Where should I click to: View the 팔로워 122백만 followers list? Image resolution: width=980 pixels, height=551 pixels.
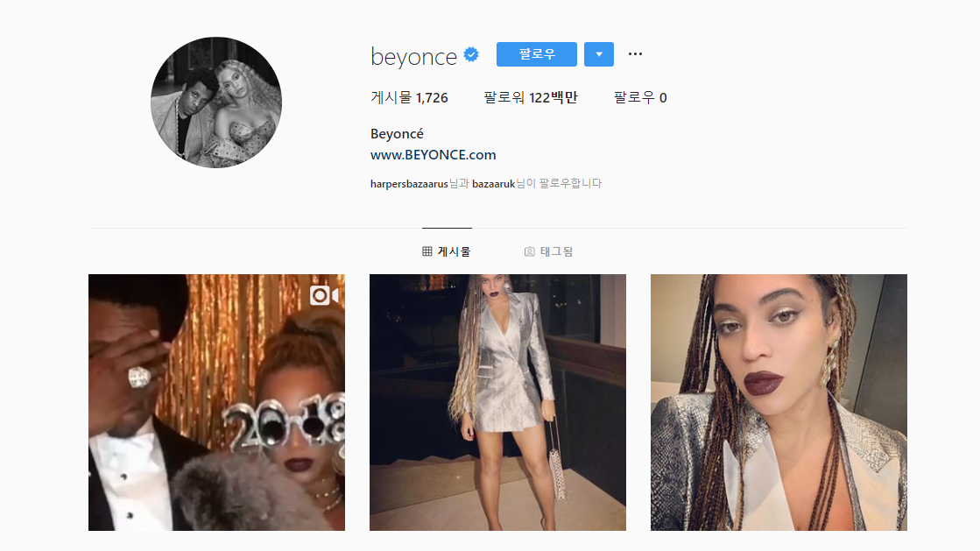pyautogui.click(x=530, y=97)
